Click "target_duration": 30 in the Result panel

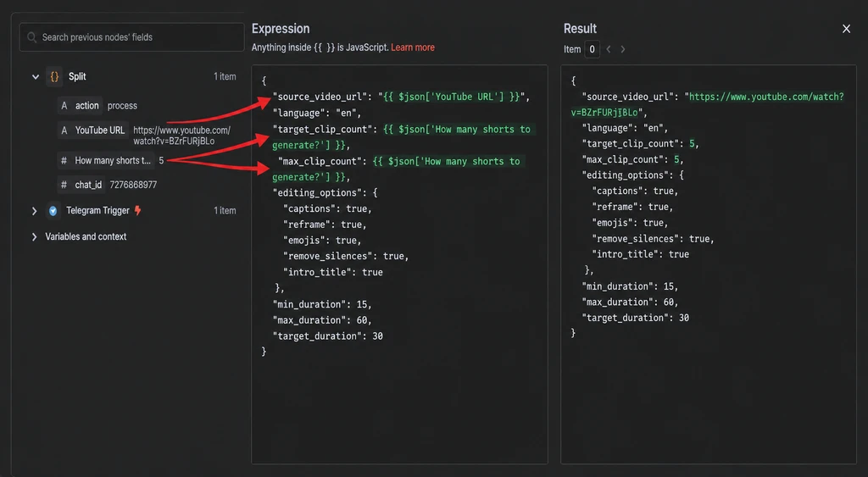pos(636,319)
